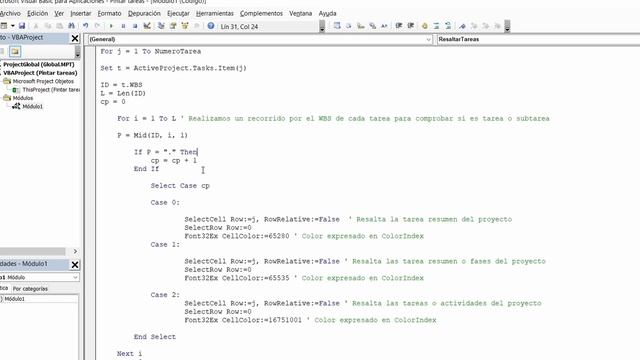
Task: Click the Break (pause) icon
Action: [x=123, y=26]
